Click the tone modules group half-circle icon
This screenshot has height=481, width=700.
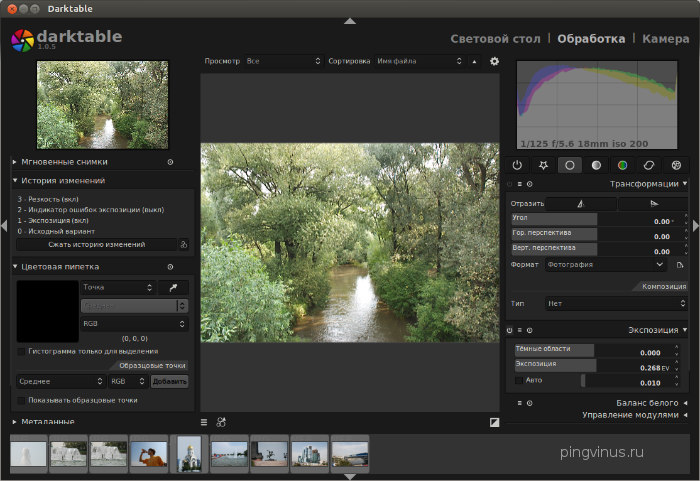pyautogui.click(x=596, y=165)
